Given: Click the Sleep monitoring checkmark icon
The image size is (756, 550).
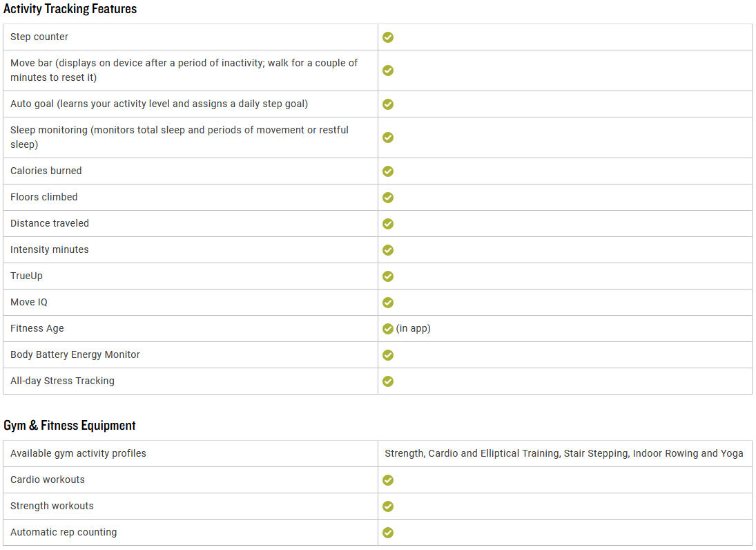Looking at the screenshot, I should click(x=387, y=137).
